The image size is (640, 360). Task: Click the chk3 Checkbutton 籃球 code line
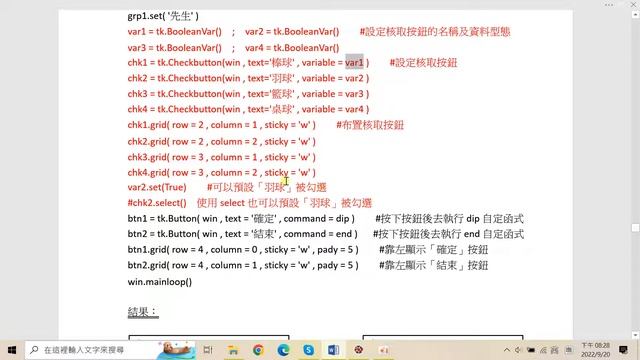pyautogui.click(x=248, y=94)
